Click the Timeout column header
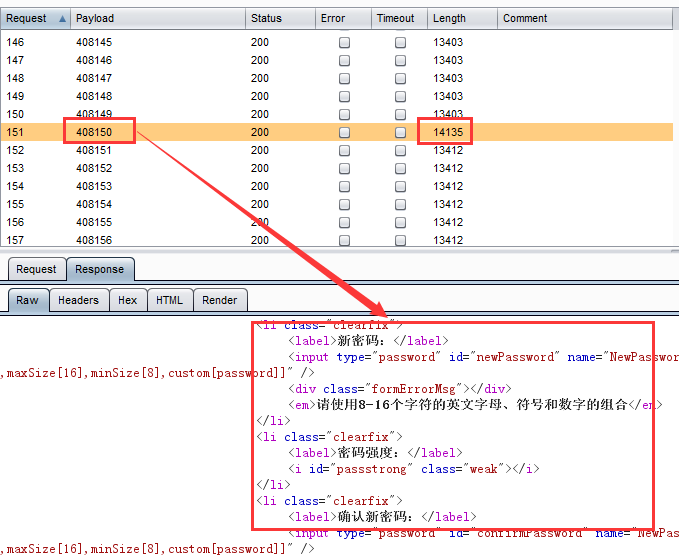 [399, 19]
